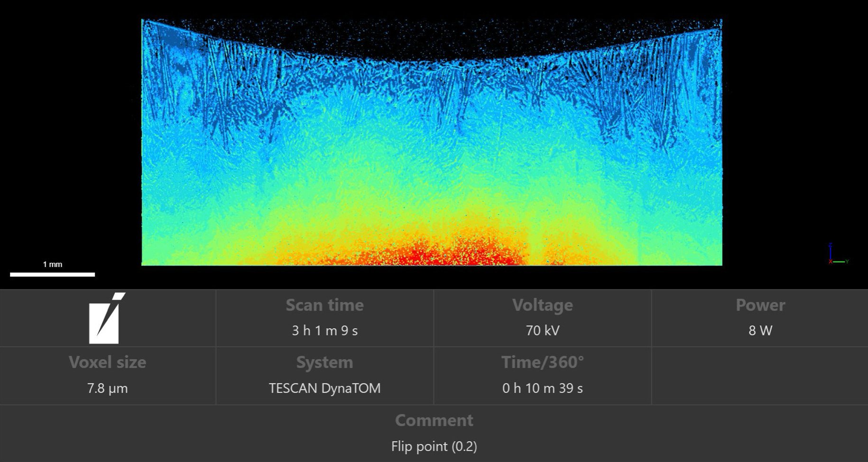The image size is (868, 462).
Task: Click the Flip point (0.2) comment text
Action: click(434, 446)
